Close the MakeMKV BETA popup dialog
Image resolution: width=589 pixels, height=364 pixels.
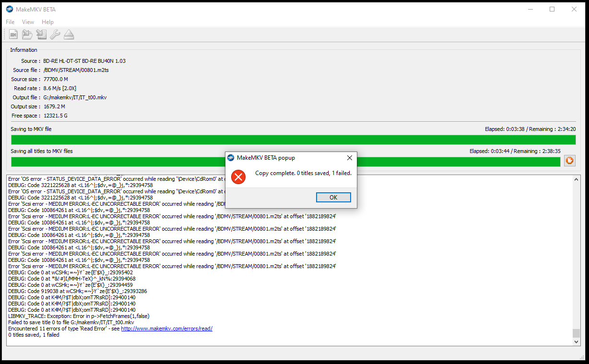[x=350, y=158]
